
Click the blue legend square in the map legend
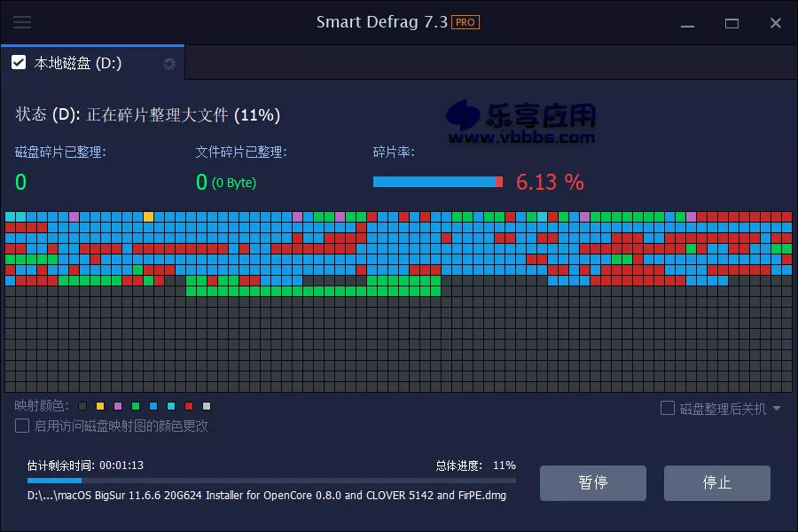152,406
